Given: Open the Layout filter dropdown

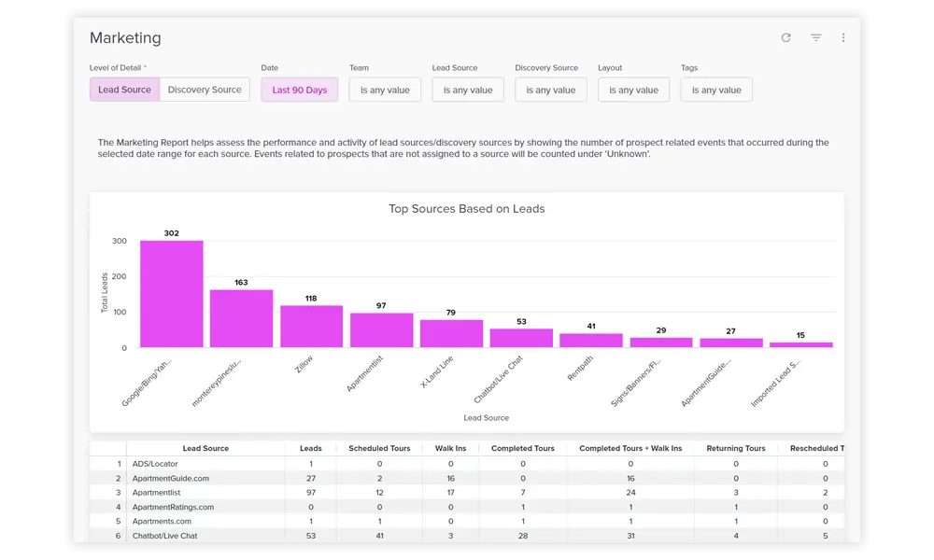Looking at the screenshot, I should click(633, 90).
